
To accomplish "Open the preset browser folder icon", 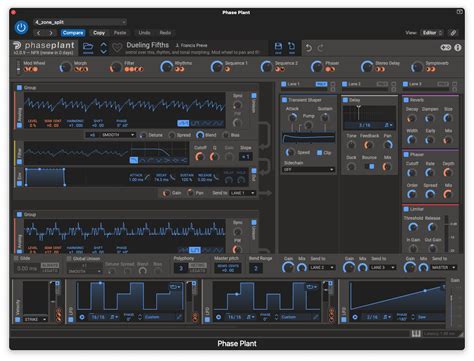I will (88, 47).
